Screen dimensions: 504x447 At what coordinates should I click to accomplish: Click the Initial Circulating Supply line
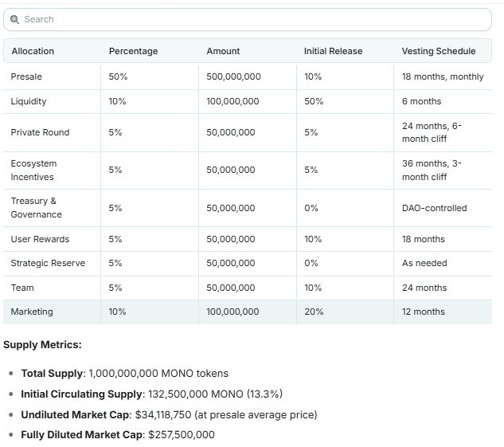(152, 394)
